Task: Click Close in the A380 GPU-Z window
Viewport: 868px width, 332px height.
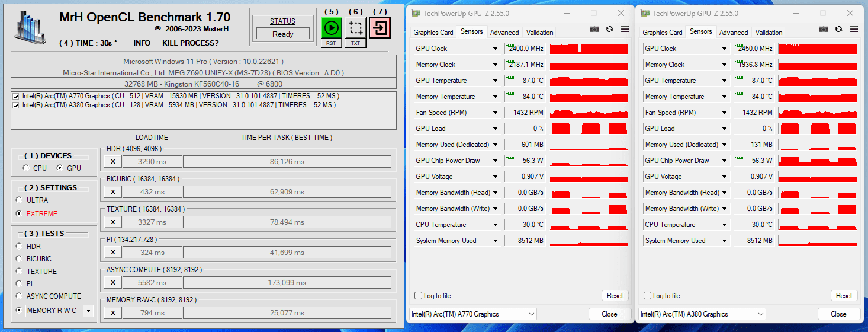Action: 838,314
